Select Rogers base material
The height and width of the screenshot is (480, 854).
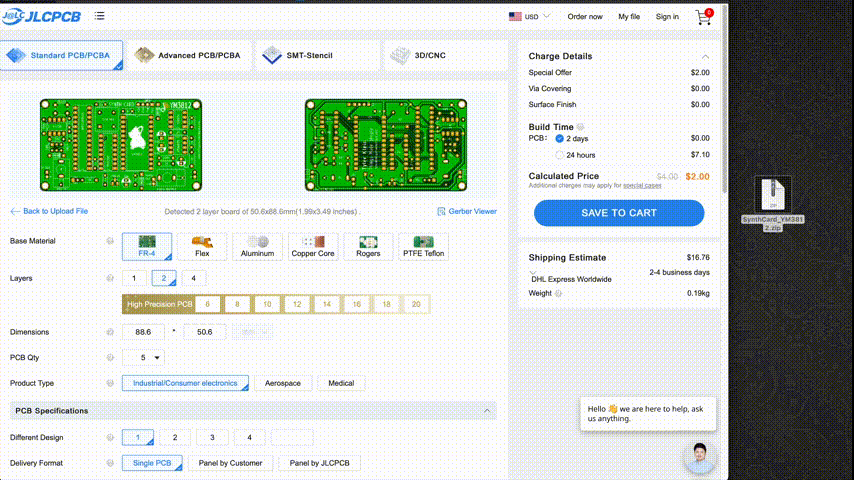tap(368, 246)
